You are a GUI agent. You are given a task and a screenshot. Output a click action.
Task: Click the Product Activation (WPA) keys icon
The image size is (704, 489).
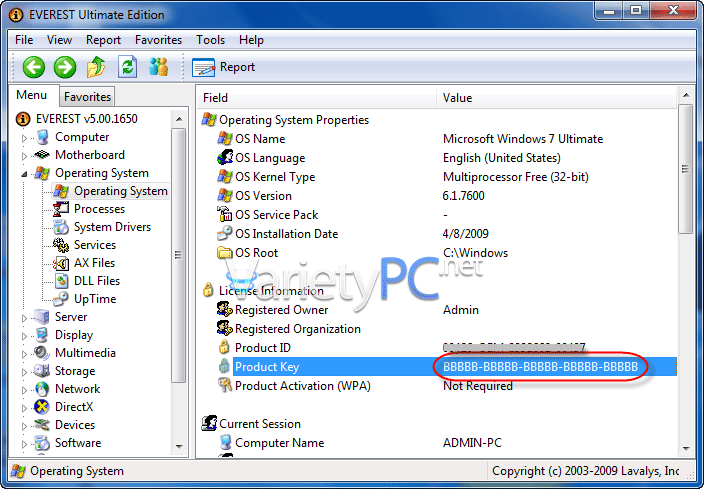coord(224,385)
